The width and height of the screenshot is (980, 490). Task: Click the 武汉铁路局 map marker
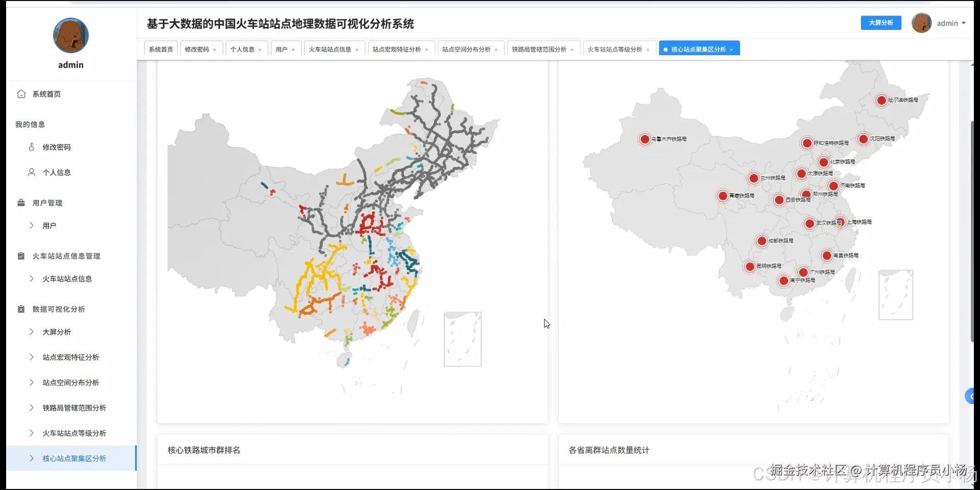809,223
